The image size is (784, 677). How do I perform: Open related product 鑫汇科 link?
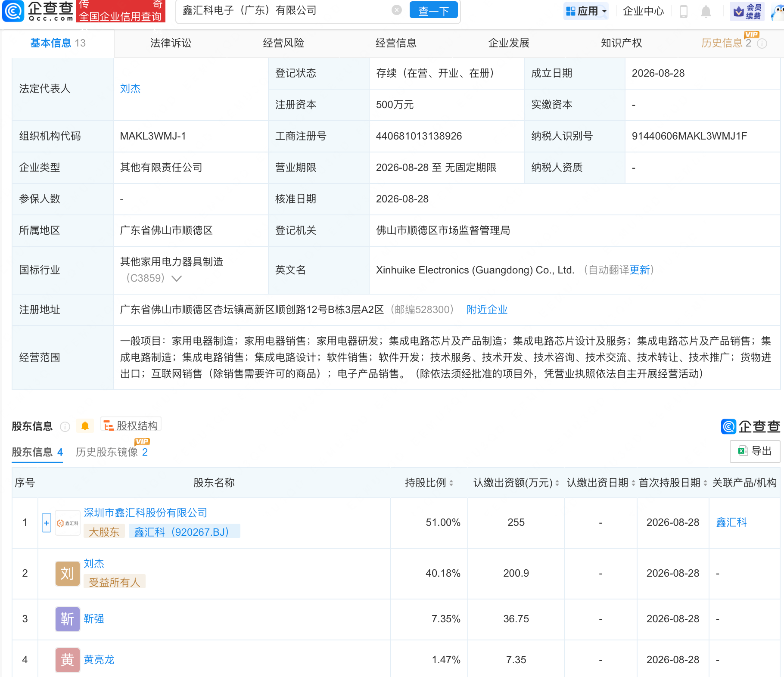tap(731, 522)
